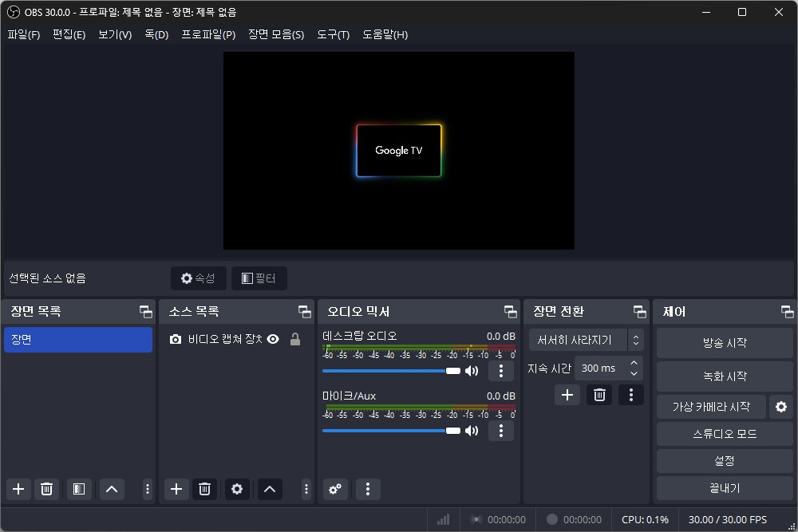Screen dimensions: 798x532
Task: Open the 도움말(H) menu
Action: click(x=385, y=34)
